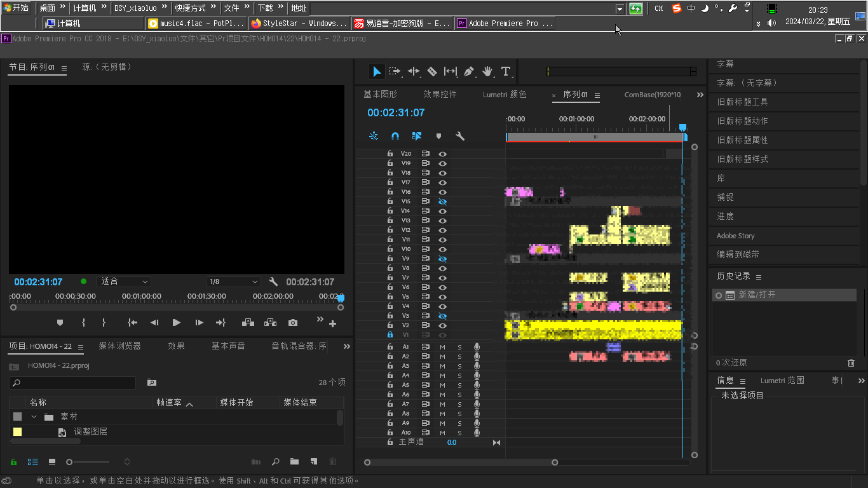Hide V20 track output
This screenshot has width=868, height=488.
(x=442, y=154)
